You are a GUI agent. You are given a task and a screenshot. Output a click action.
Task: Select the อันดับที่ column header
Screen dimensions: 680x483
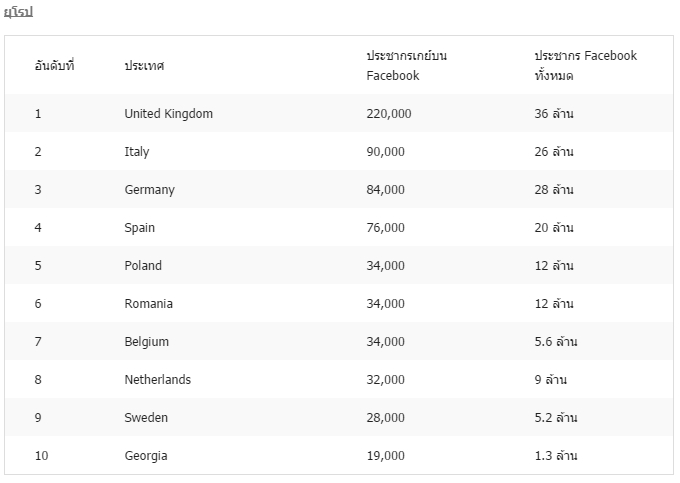click(x=55, y=65)
